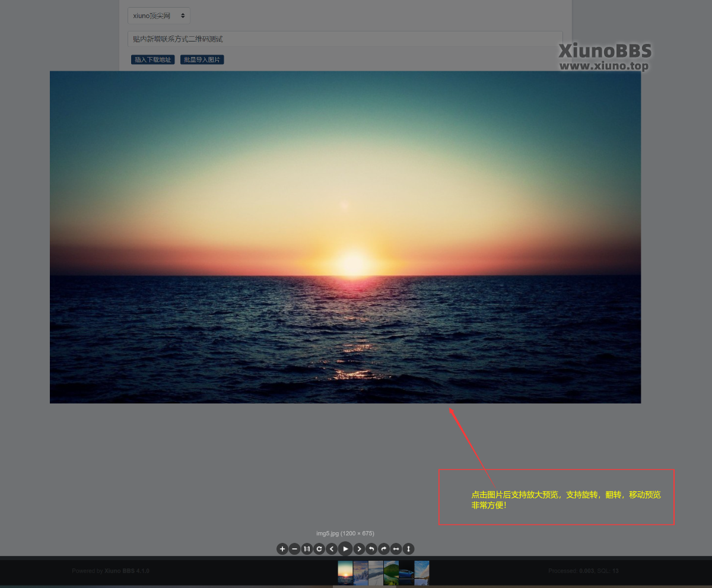The width and height of the screenshot is (712, 588).
Task: Select the snowy trees thumbnail
Action: tap(361, 573)
